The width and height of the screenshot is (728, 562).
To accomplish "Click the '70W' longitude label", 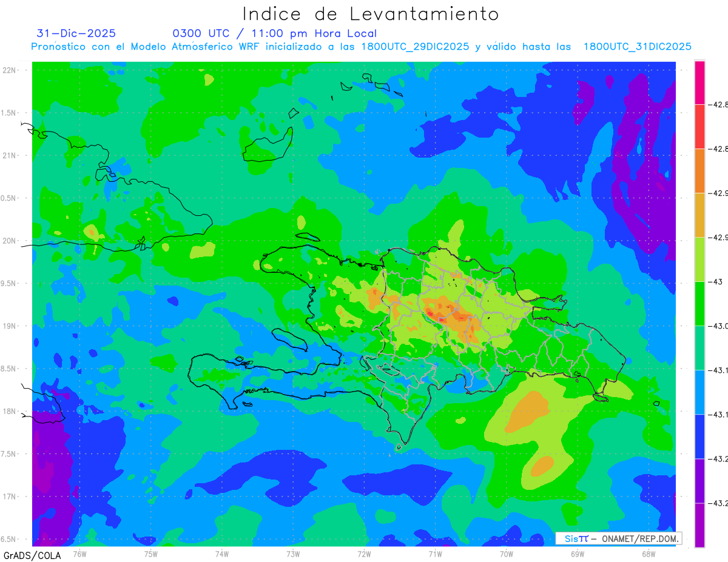I will (x=507, y=554).
